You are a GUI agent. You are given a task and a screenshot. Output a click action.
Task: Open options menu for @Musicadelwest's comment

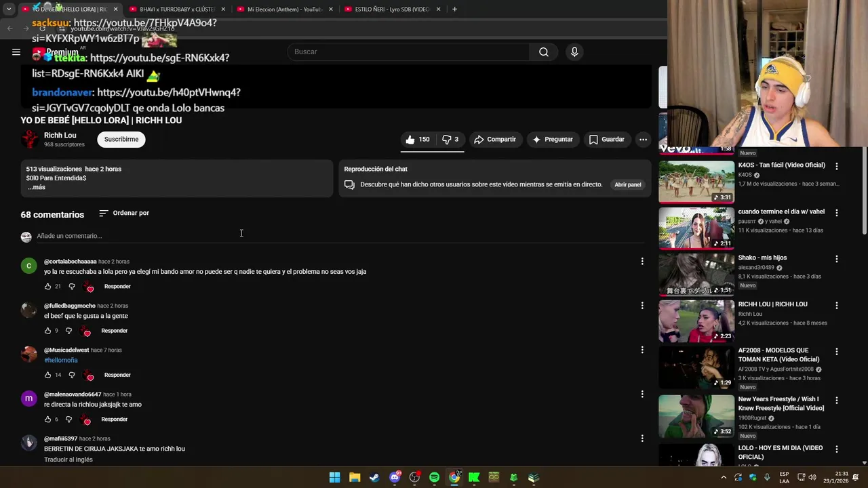(x=642, y=350)
